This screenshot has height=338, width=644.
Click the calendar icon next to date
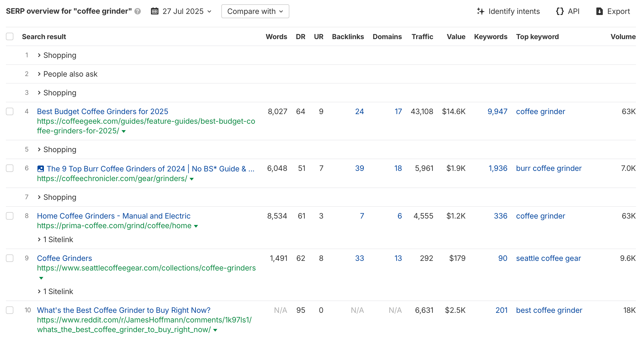[x=155, y=11]
